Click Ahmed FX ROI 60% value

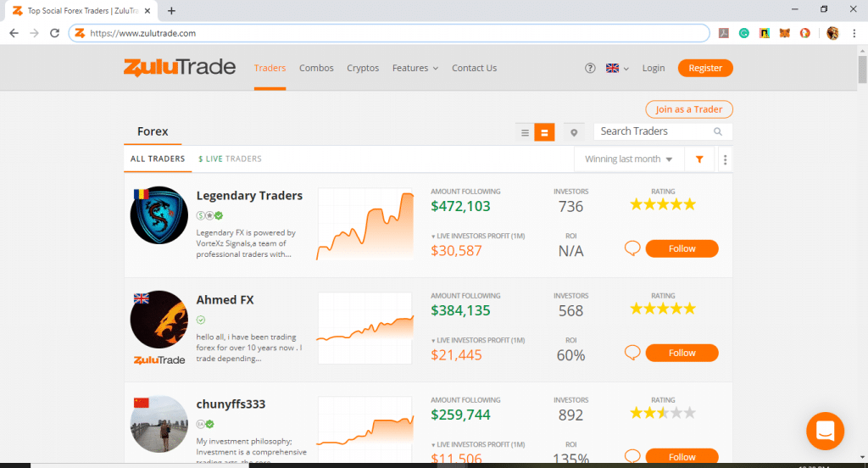[570, 355]
